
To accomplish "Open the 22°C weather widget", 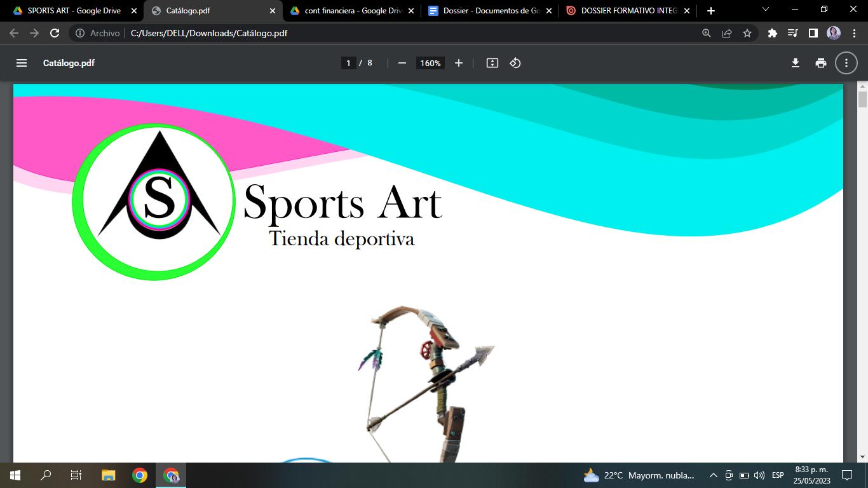I will (639, 475).
